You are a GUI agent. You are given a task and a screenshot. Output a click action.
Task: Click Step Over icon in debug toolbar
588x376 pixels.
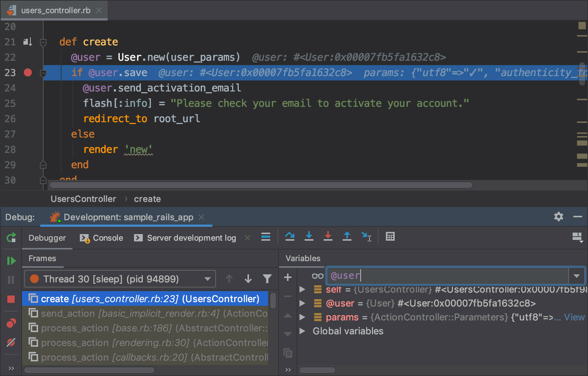pyautogui.click(x=290, y=237)
